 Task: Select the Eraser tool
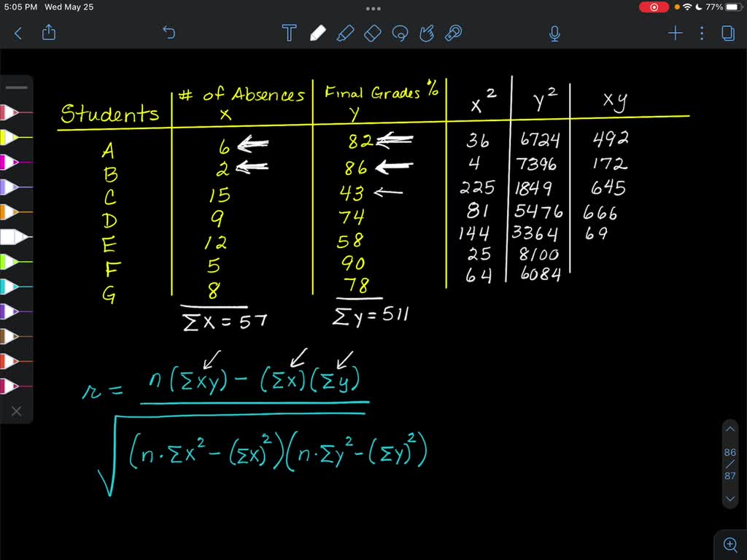point(373,33)
